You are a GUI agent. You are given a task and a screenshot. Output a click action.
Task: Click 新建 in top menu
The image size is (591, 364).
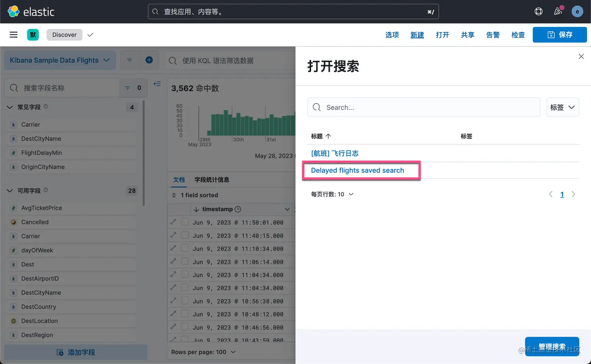pyautogui.click(x=417, y=35)
